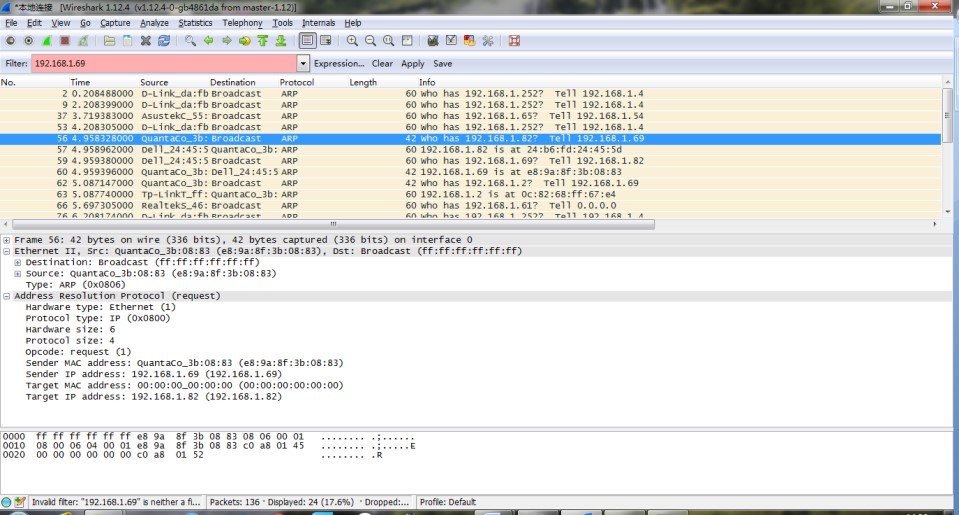This screenshot has height=515, width=959.
Task: Start a new live capture
Action: pos(46,41)
